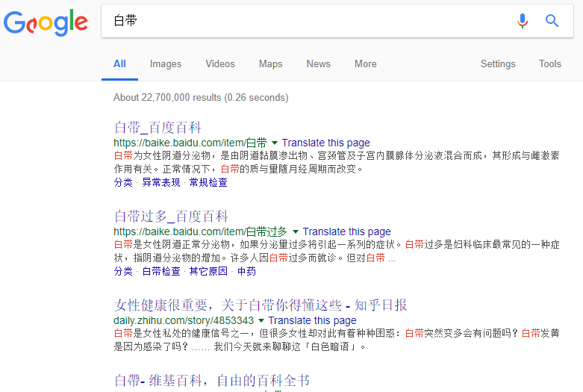Viewport: 583px width, 392px height.
Task: Switch to the Videos tab
Action: [220, 64]
